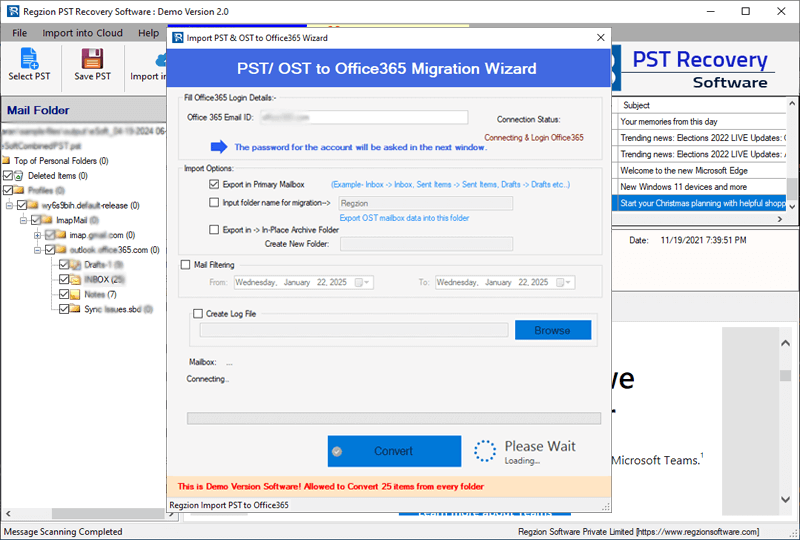This screenshot has height=540, width=800.
Task: Click the Deleted Items recycle bin icon
Action: (x=21, y=175)
